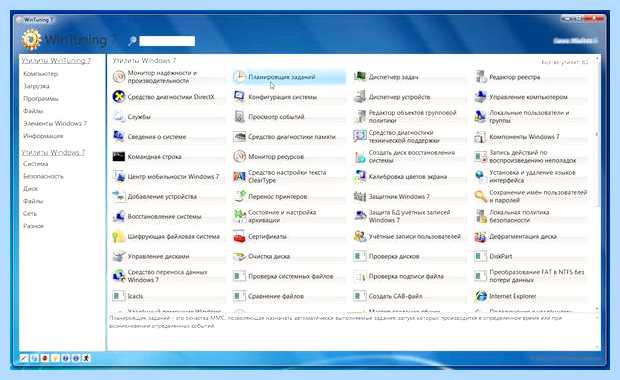
Task: Select Сеть in the sidebar
Action: tap(30, 213)
